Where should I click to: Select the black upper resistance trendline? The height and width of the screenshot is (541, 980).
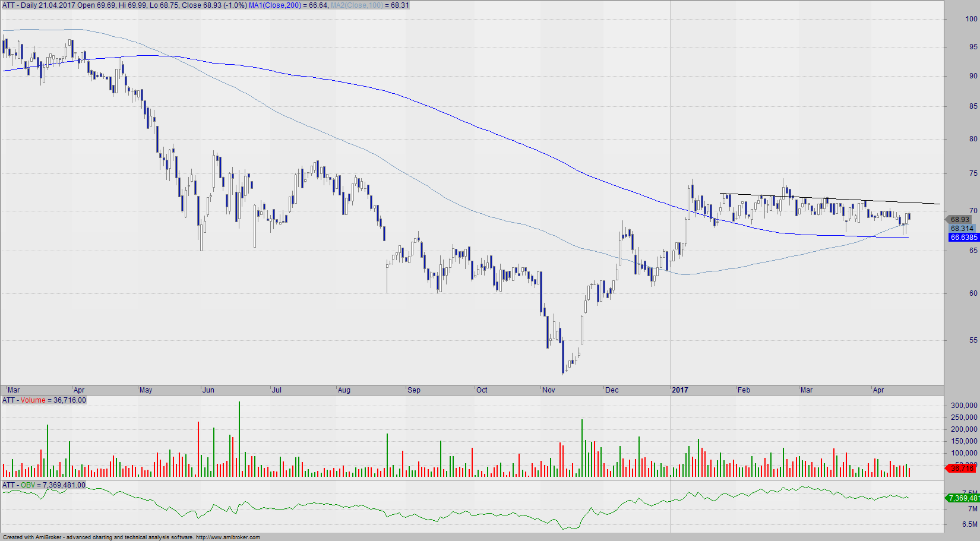pos(832,199)
